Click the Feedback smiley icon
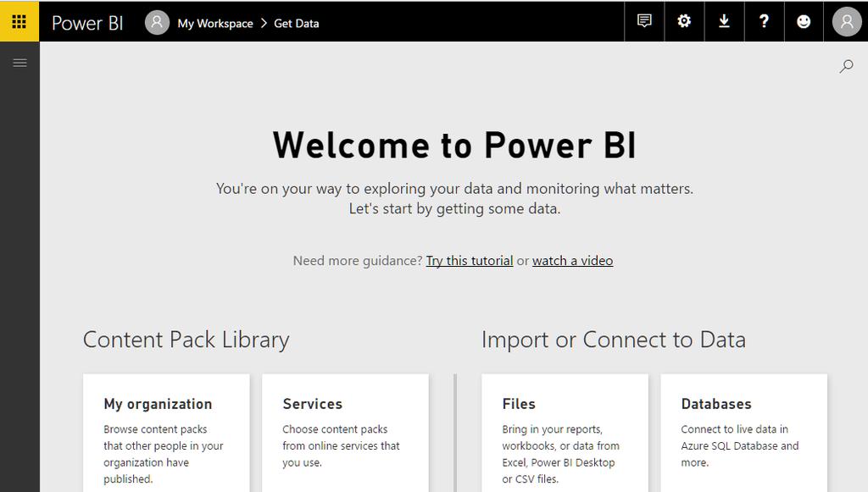Viewport: 868px width, 492px height. click(804, 21)
